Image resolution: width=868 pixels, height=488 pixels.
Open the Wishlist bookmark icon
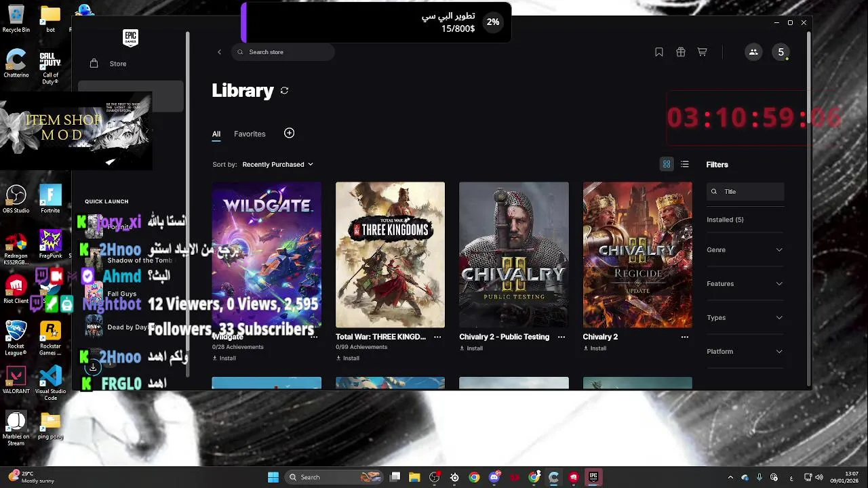[658, 52]
